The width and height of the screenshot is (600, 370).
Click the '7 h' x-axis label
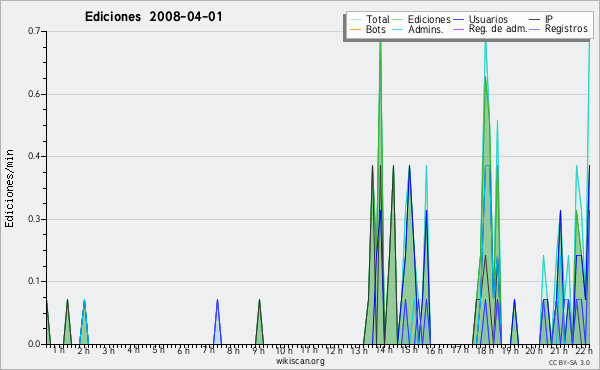pos(208,350)
